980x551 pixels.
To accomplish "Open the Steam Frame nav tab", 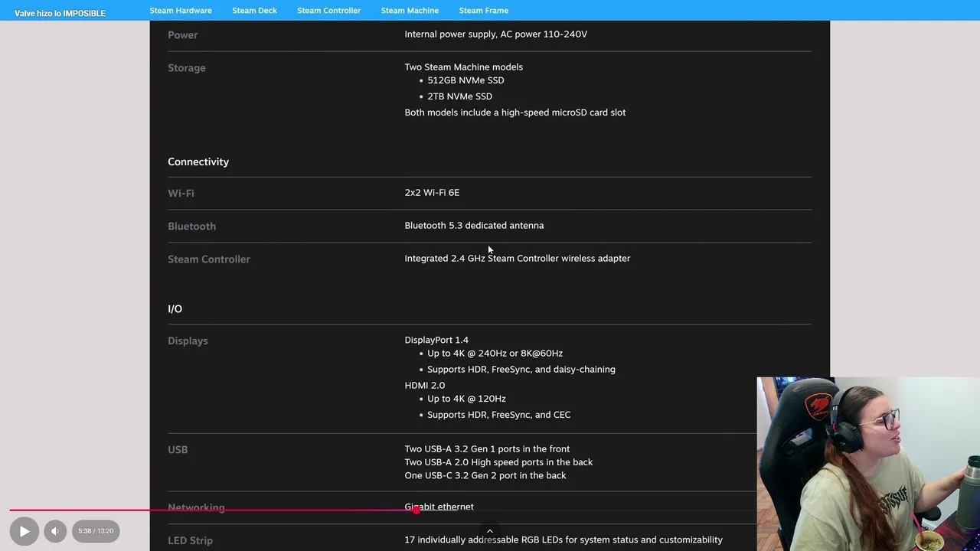I will coord(484,11).
